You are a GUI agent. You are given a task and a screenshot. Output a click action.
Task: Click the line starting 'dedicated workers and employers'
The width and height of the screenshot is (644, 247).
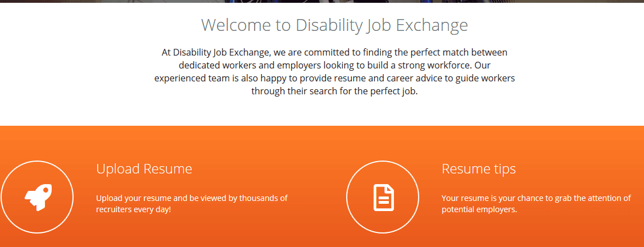point(335,65)
